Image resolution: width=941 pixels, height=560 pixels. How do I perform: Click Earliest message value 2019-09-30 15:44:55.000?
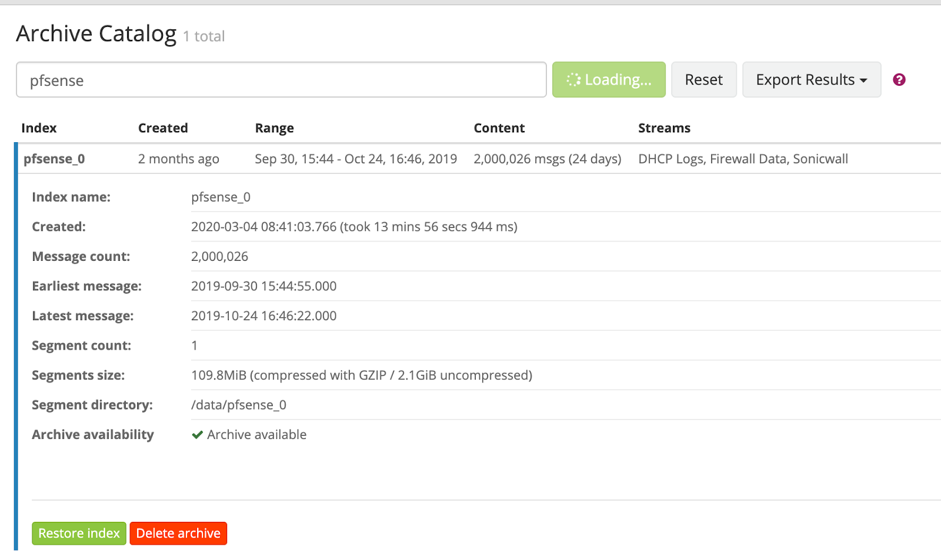263,286
